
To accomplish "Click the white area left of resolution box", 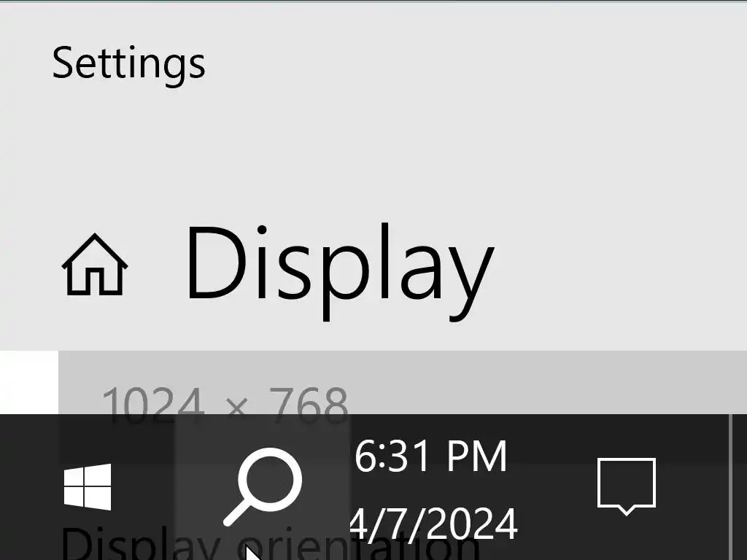I will [x=28, y=382].
